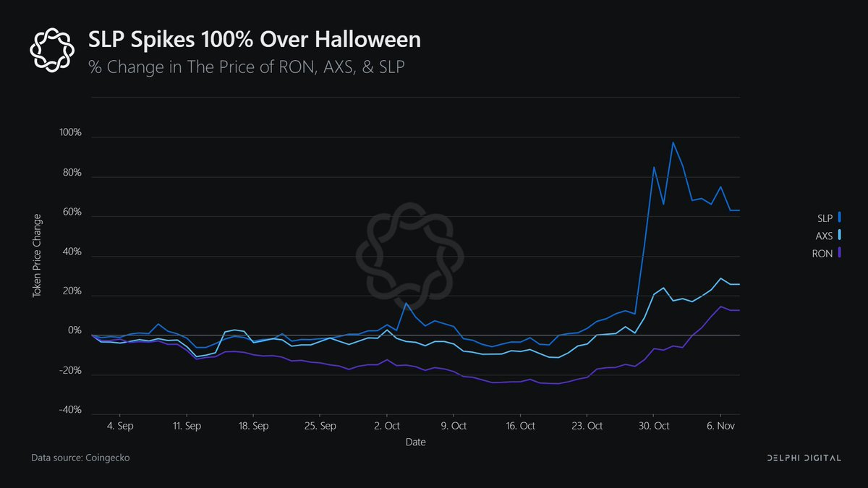Click the Delphi logo beside the chart title
Screen dimensions: 868x488
click(51, 49)
